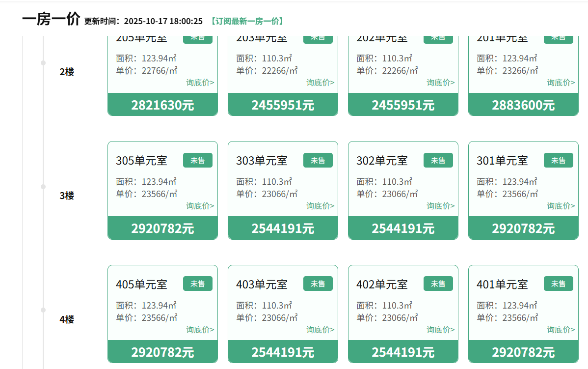Image resolution: width=588 pixels, height=369 pixels.
Task: Click 询底价 link for unit 201
Action: 561,83
